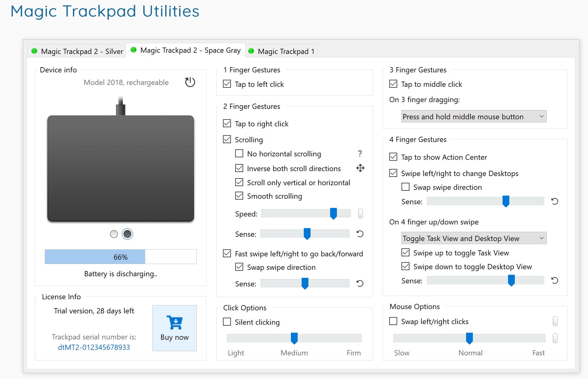The width and height of the screenshot is (588, 379).
Task: Click the change Desktops Sense slider handle
Action: (x=506, y=201)
